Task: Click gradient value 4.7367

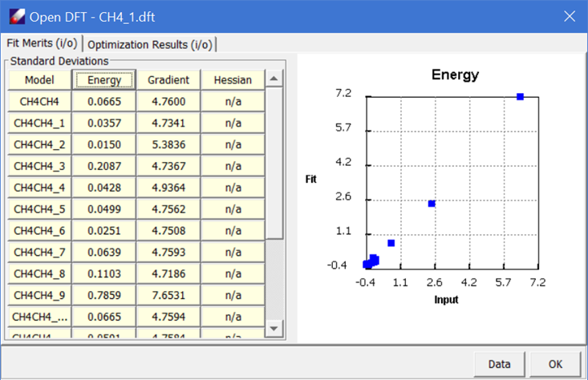Action: tap(168, 166)
